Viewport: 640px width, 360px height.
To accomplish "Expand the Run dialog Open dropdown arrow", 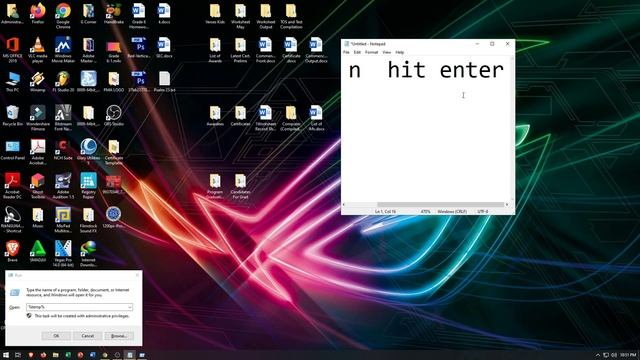I will pyautogui.click(x=130, y=307).
